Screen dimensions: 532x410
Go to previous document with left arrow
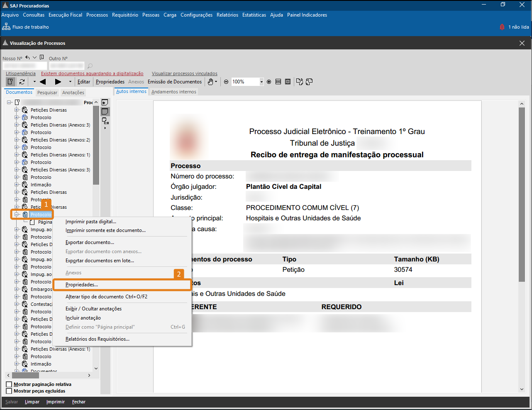pos(43,82)
